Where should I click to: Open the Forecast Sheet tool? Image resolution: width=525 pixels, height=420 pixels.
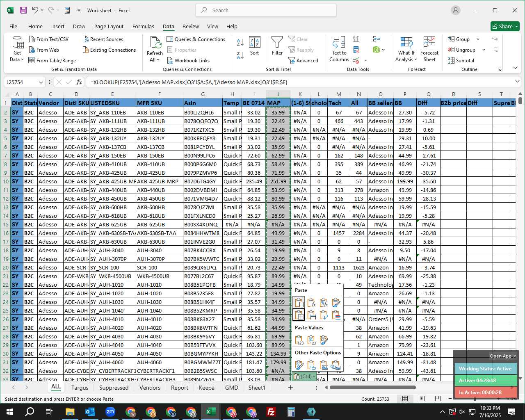[429, 49]
